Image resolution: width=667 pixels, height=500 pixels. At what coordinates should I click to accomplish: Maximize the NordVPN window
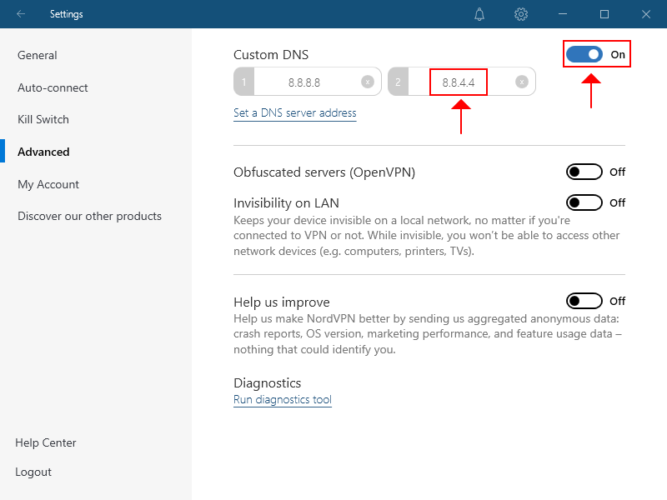604,14
